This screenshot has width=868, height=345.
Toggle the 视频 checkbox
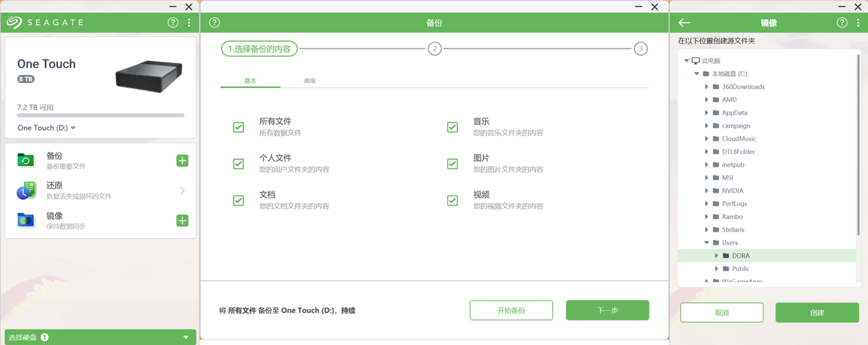(x=452, y=200)
